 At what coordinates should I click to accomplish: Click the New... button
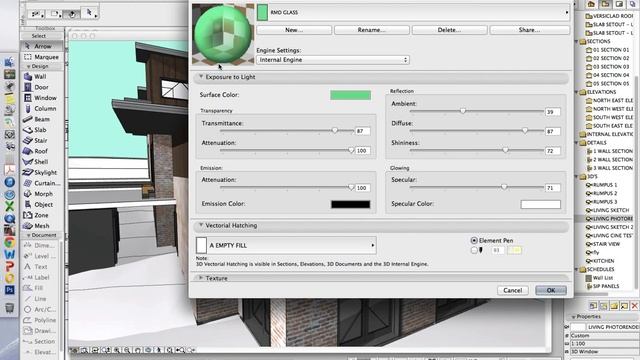coord(294,30)
